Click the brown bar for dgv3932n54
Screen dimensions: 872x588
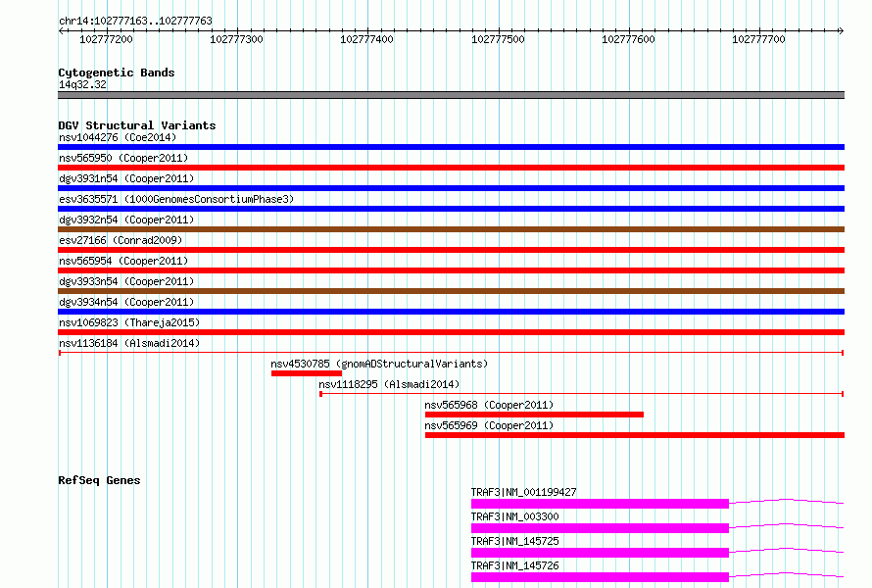(451, 229)
